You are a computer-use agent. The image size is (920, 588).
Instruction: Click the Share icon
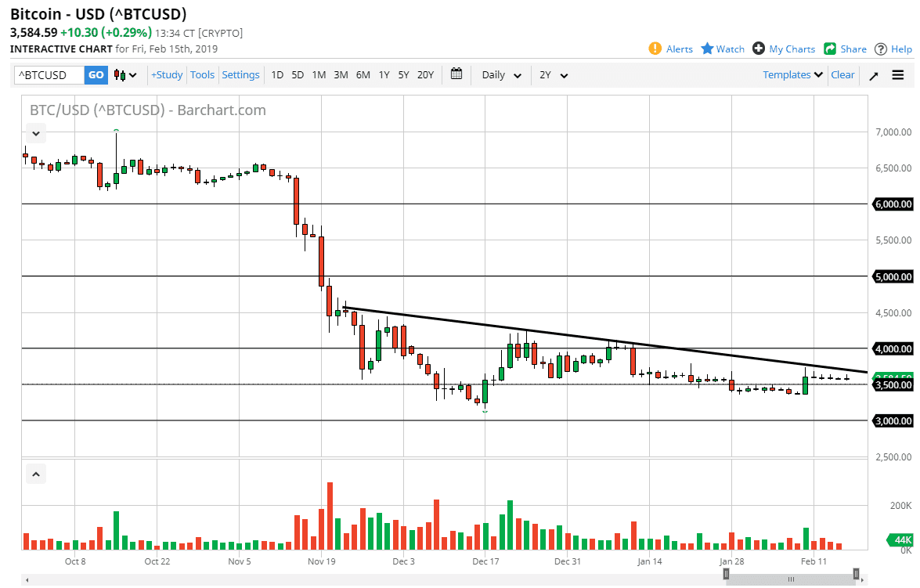tap(832, 49)
